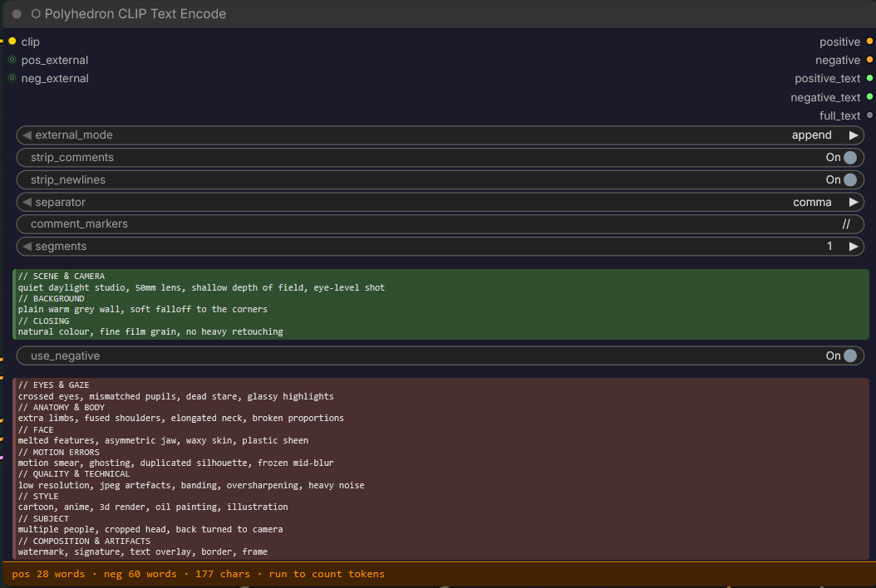
Task: Click the 'run to count tokens' status text
Action: point(327,574)
